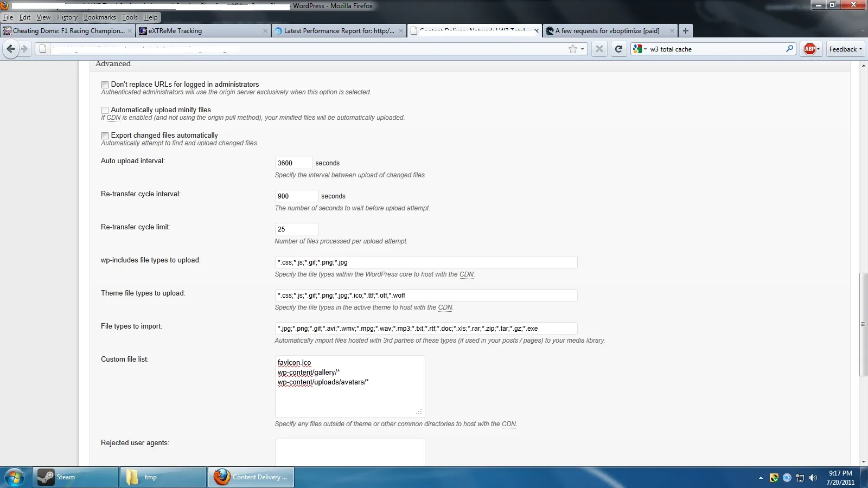This screenshot has width=868, height=488.
Task: Click inside the Custom file list textarea
Action: [350, 386]
